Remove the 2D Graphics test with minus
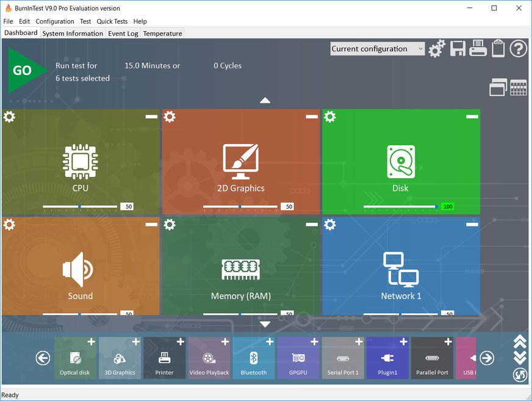Viewport: 532px width, 401px height. 312,117
